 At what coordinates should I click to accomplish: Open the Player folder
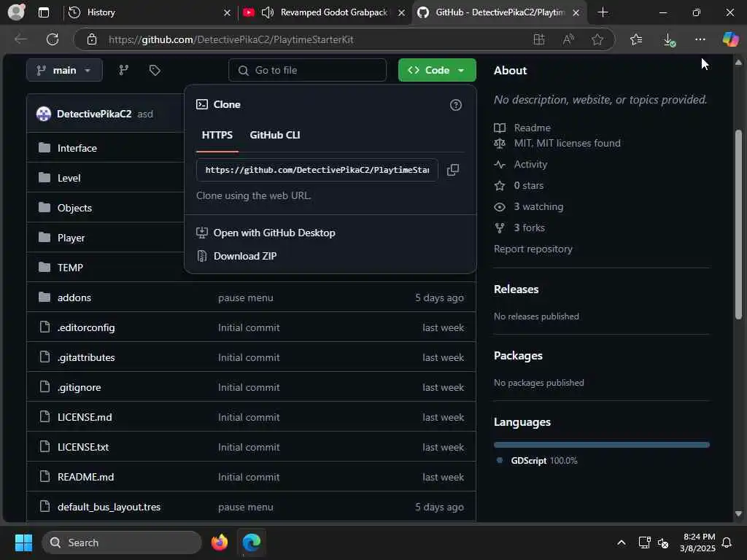point(71,238)
